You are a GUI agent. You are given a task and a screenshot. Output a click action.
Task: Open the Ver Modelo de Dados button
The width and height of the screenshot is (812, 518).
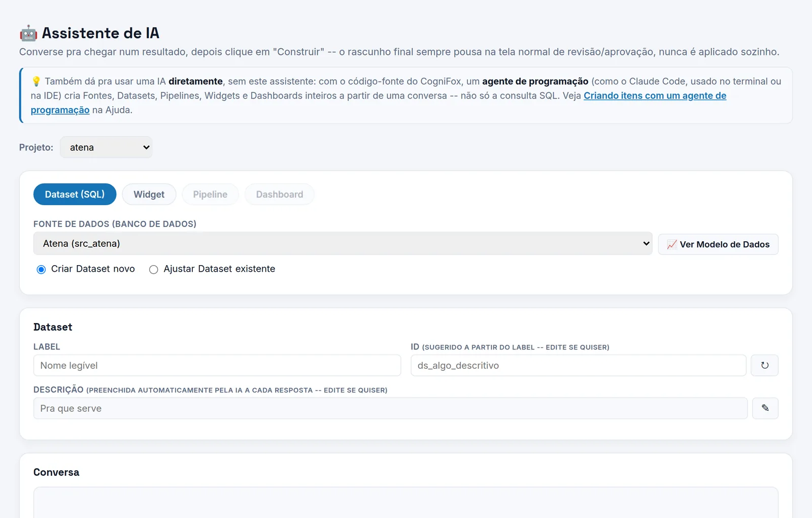tap(718, 244)
